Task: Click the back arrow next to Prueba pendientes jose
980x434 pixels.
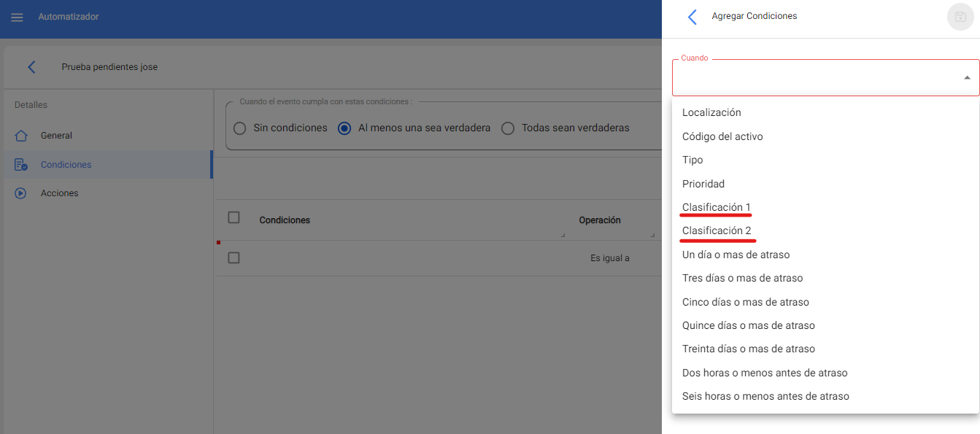Action: tap(31, 67)
